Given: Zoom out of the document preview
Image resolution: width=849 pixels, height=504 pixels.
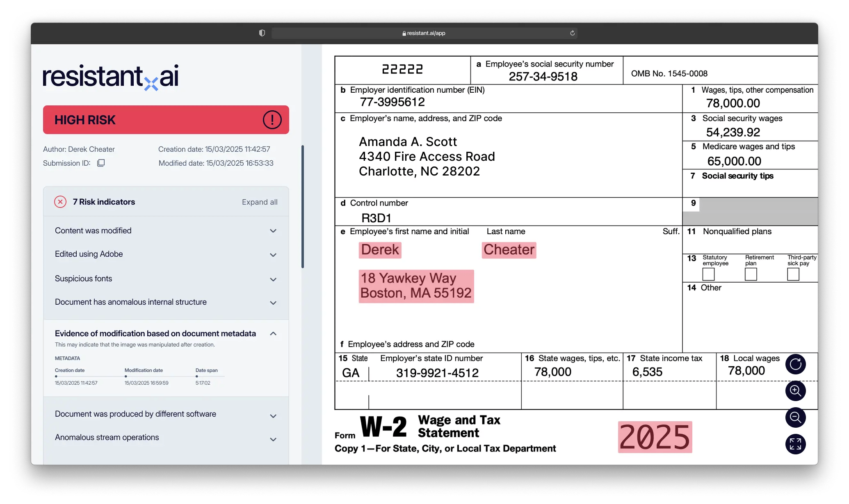Looking at the screenshot, I should coord(795,417).
